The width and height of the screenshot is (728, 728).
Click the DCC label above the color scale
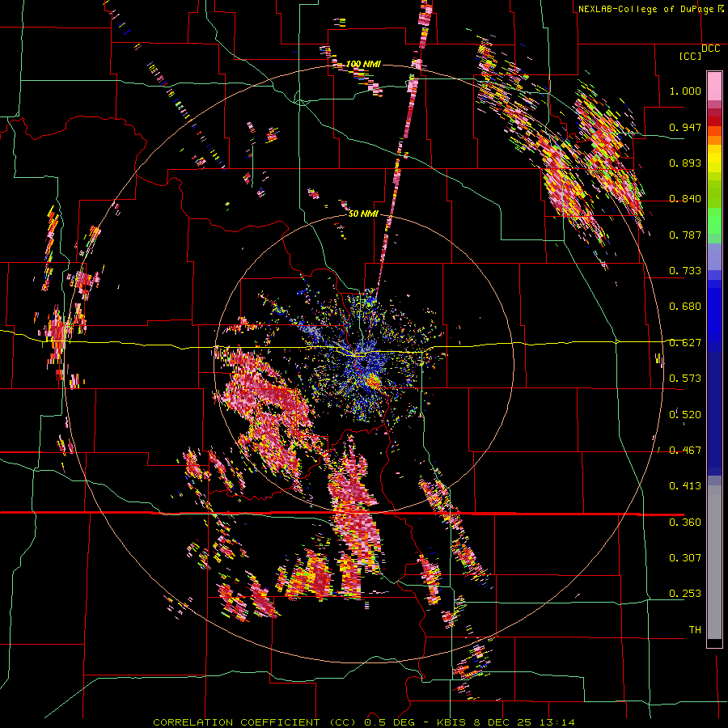(711, 49)
